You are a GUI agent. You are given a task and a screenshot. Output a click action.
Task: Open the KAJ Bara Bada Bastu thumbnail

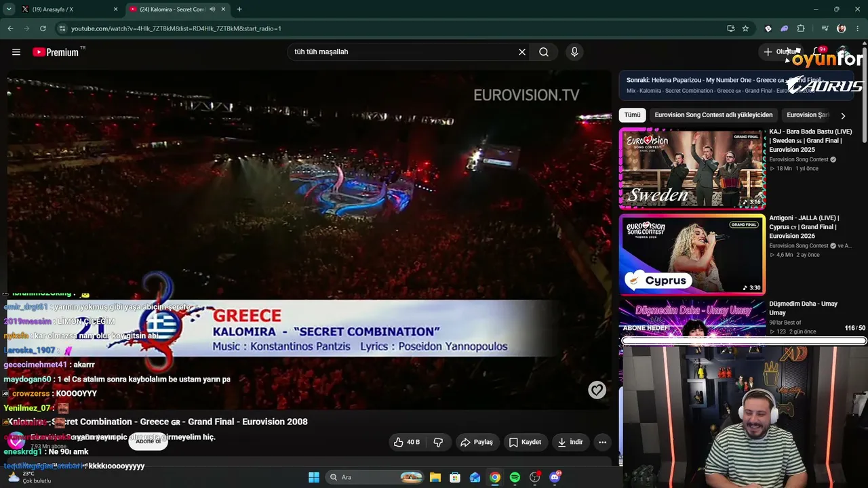[692, 168]
